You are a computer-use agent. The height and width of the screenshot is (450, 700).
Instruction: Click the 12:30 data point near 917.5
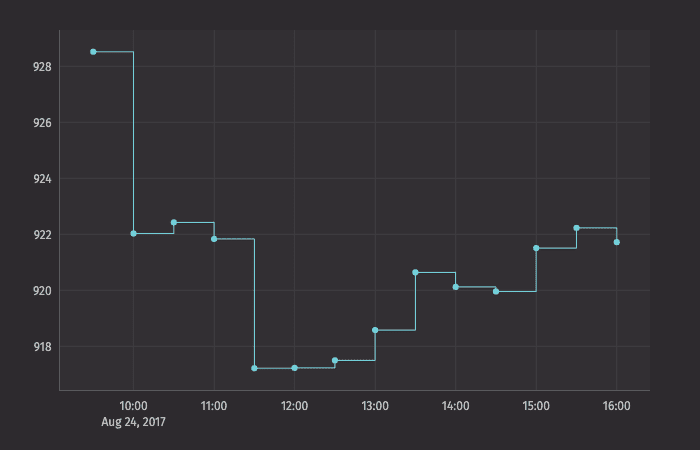(x=335, y=360)
